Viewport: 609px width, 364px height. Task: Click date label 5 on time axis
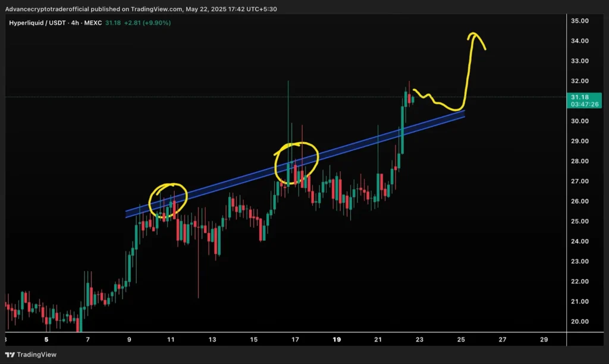tap(46, 340)
